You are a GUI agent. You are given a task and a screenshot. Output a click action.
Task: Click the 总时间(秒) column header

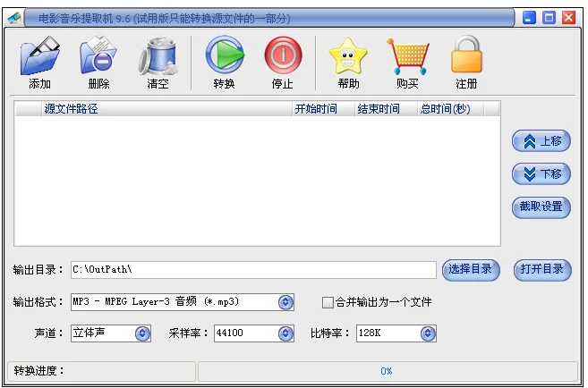(451, 109)
